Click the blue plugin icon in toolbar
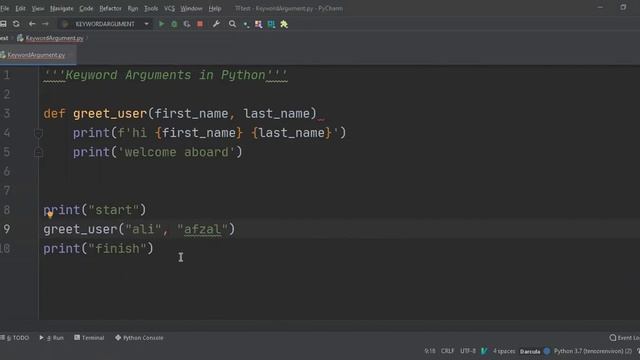The width and height of the screenshot is (640, 360). [271, 24]
